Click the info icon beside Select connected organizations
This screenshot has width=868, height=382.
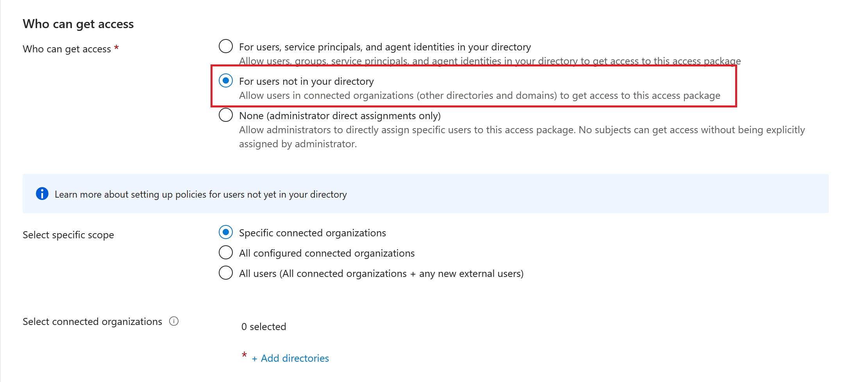(174, 321)
